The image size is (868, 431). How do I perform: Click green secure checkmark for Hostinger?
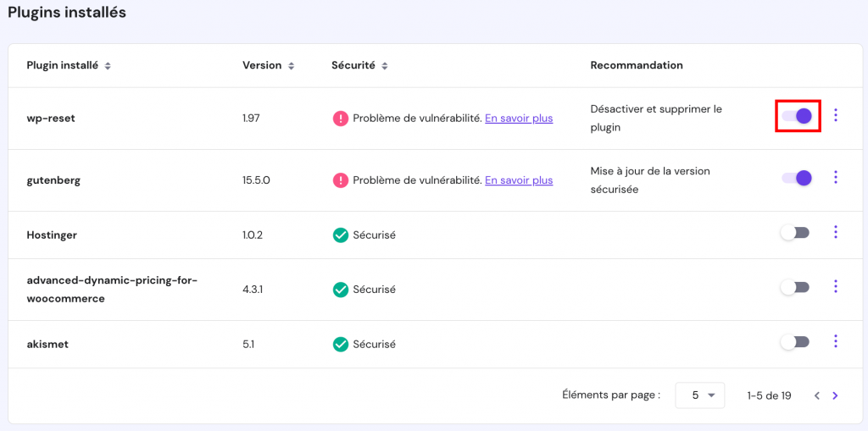(341, 235)
